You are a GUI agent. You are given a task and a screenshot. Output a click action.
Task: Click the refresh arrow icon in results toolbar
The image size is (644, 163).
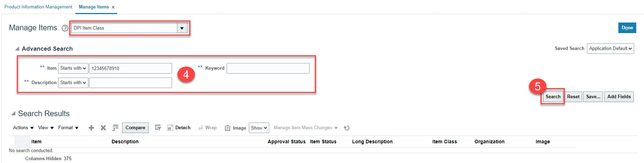(x=347, y=128)
